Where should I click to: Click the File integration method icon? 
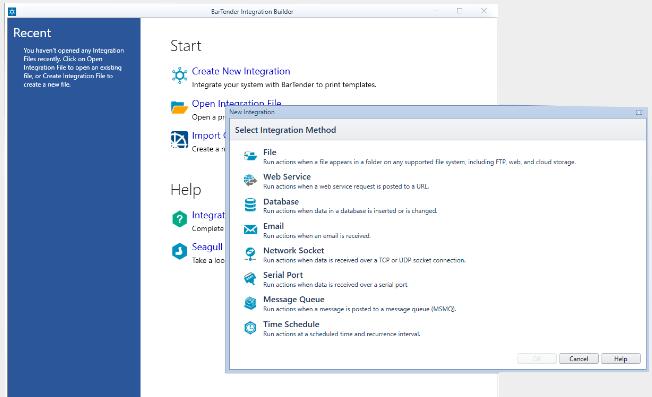tap(250, 156)
